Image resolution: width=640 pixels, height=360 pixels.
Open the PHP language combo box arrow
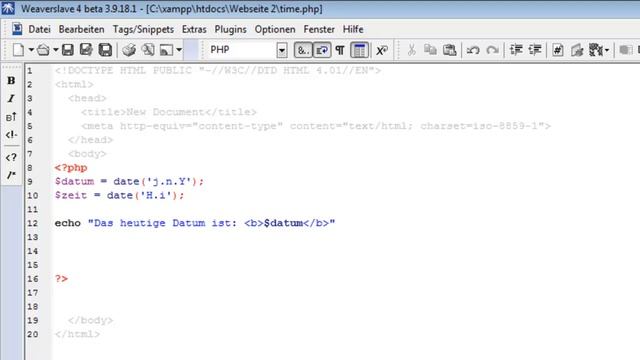[x=282, y=51]
